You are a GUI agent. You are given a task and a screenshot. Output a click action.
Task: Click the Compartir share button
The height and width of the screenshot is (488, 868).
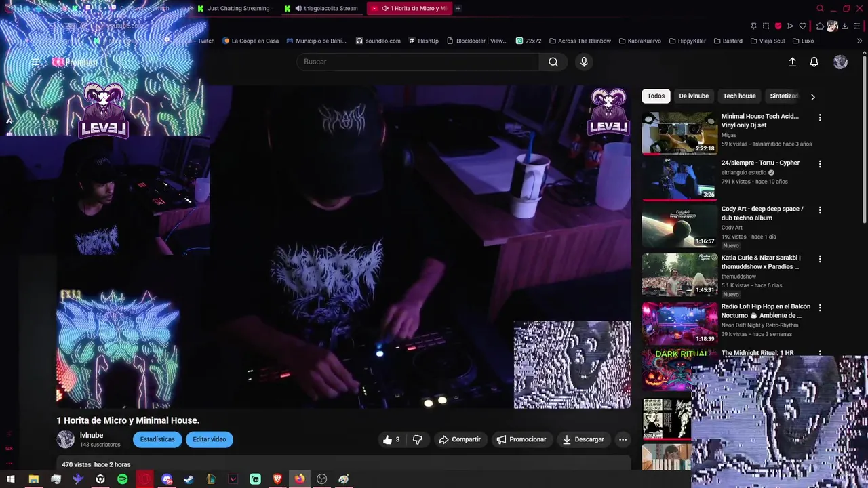point(460,439)
